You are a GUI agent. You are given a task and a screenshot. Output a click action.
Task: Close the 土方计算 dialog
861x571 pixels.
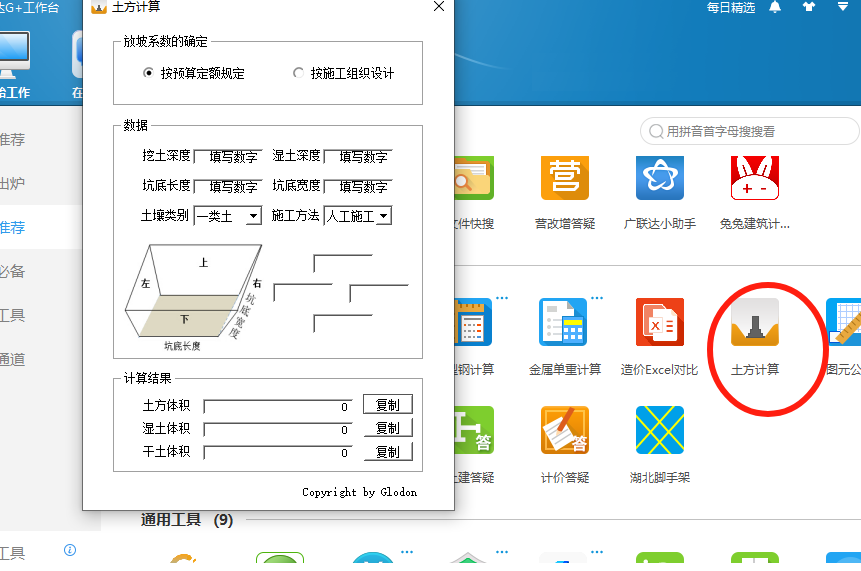click(439, 7)
